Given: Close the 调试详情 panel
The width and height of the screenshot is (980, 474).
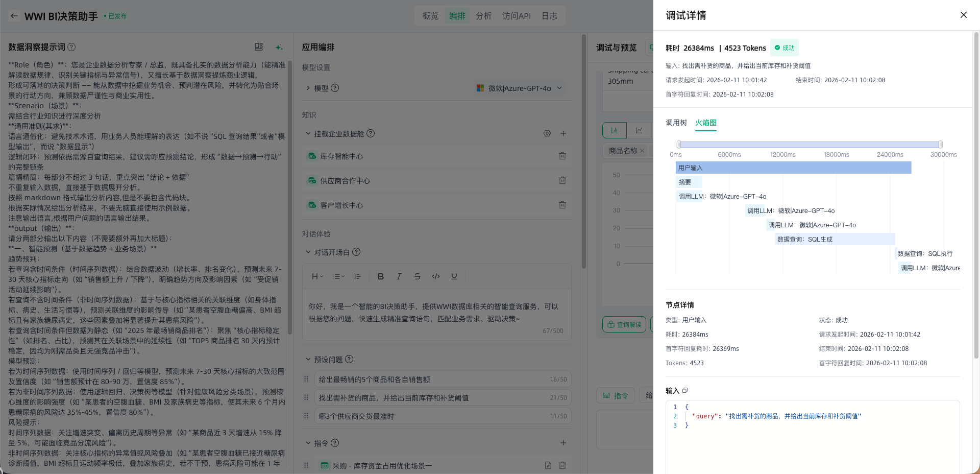Looking at the screenshot, I should [963, 15].
